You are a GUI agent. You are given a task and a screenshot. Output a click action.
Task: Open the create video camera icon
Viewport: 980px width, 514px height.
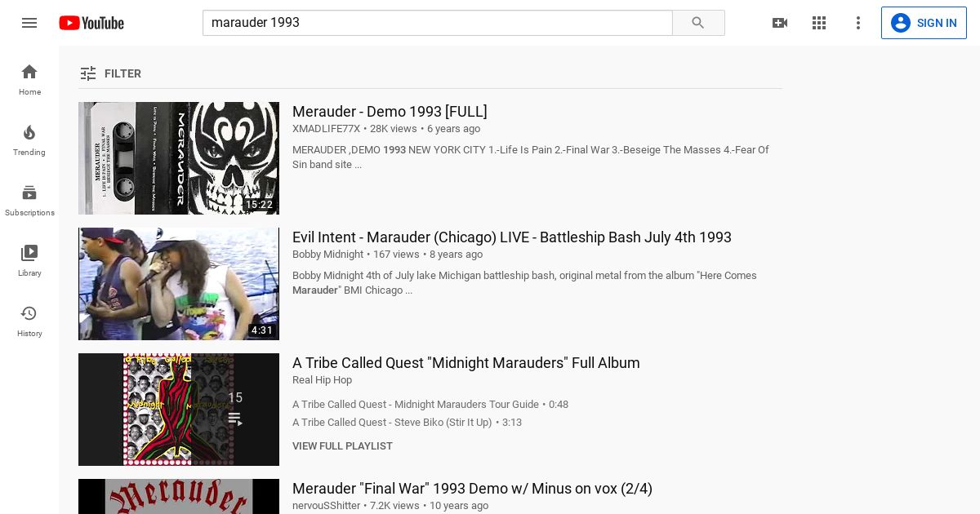click(x=780, y=23)
